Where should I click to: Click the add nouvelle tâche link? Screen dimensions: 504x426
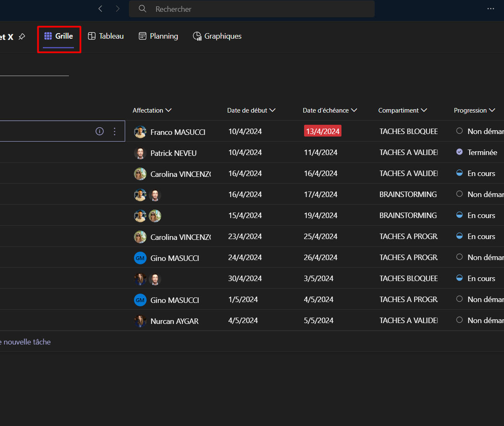(x=26, y=342)
